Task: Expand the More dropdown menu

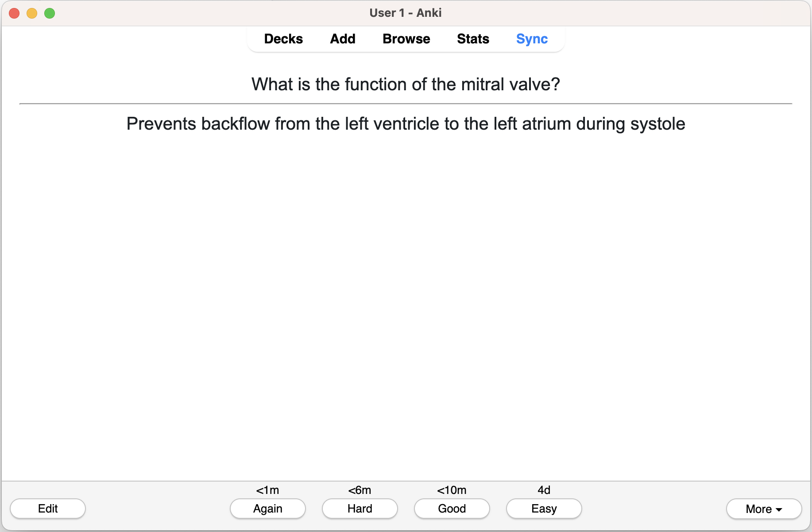Action: [x=764, y=509]
